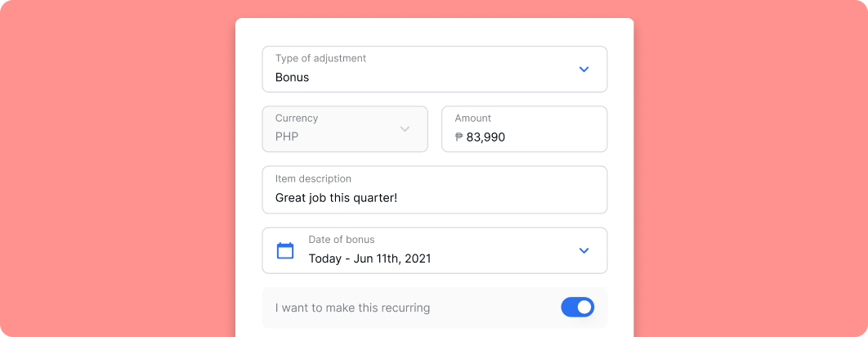Click the peso currency symbol in Amount
Image resolution: width=868 pixels, height=337 pixels.
[x=459, y=137]
